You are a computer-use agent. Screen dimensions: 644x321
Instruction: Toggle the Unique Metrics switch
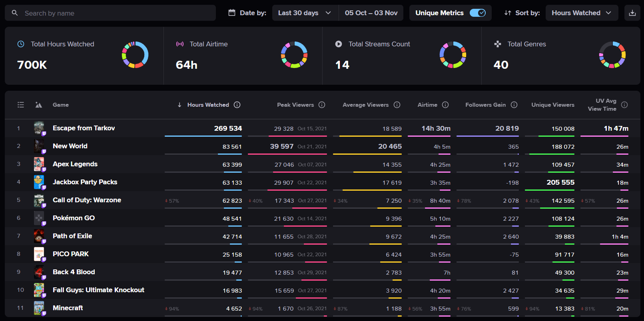click(x=477, y=13)
